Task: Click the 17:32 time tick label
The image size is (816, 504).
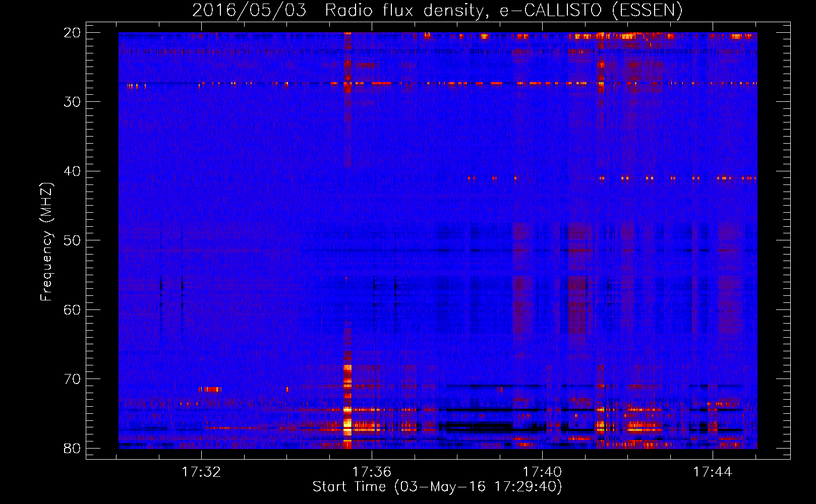Action: (201, 472)
